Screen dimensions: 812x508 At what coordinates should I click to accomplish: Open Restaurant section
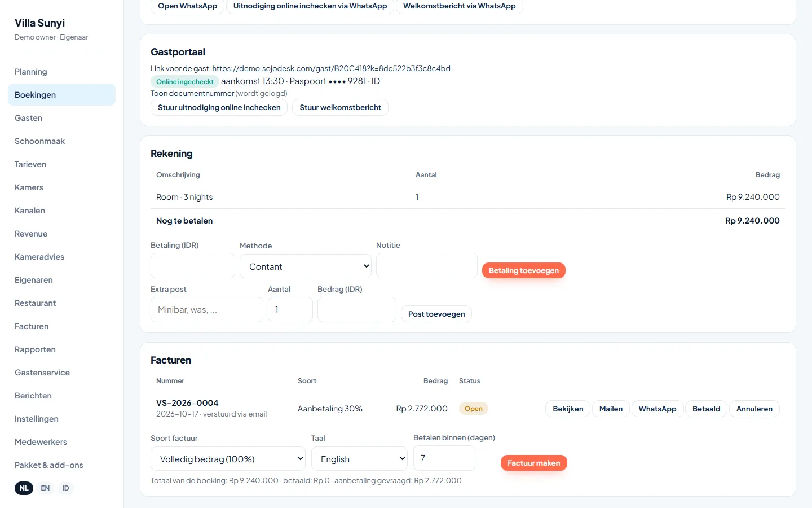point(61,303)
